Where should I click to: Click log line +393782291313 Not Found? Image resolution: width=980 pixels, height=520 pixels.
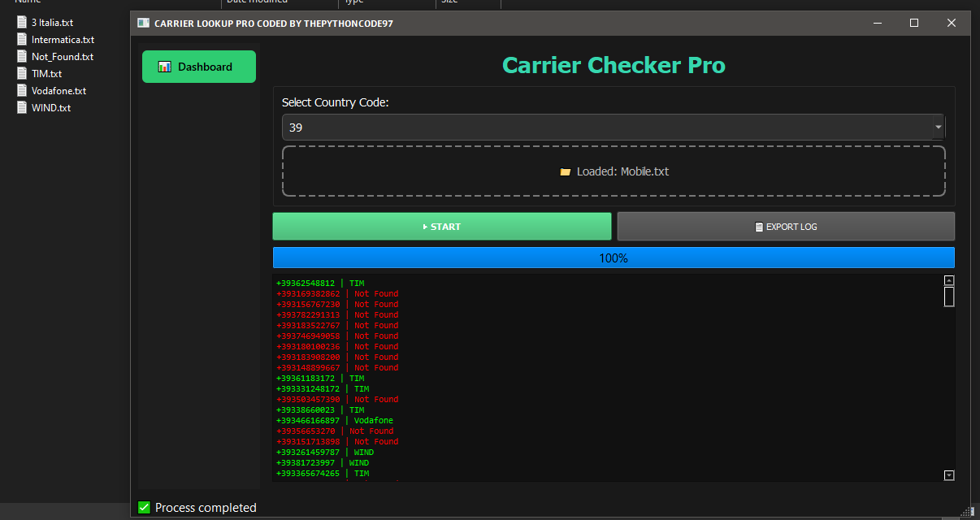[337, 315]
